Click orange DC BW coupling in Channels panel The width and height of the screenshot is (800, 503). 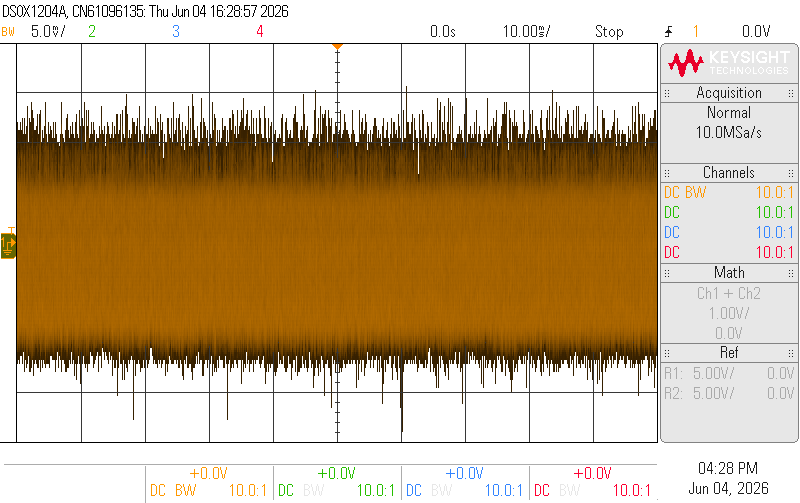tap(685, 193)
